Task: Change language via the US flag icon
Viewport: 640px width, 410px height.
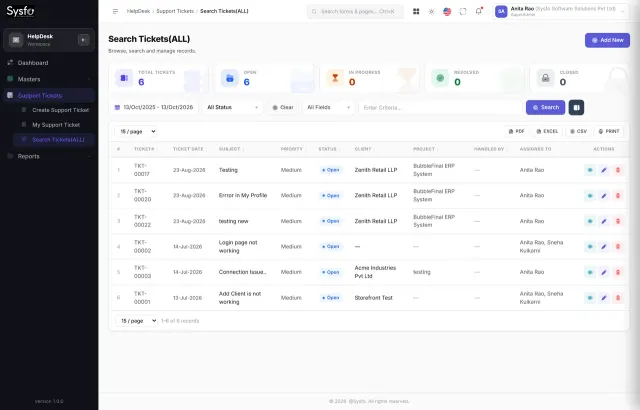Action: click(447, 11)
